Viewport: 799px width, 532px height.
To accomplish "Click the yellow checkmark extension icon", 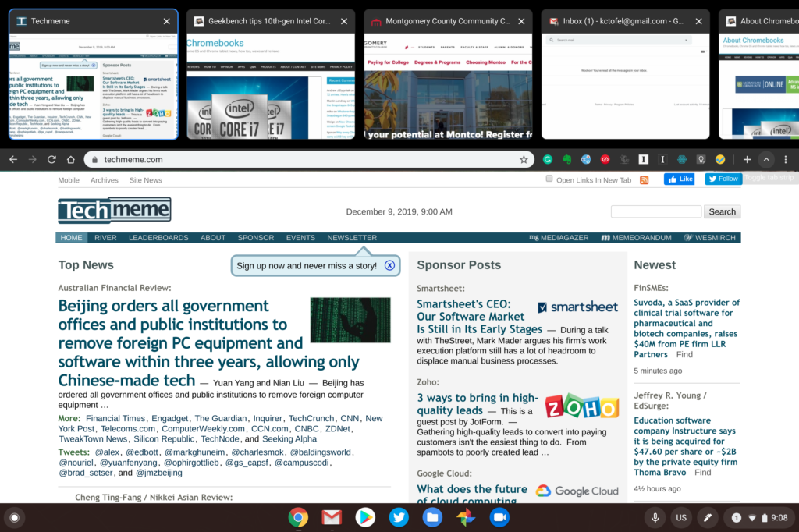I will [x=720, y=159].
